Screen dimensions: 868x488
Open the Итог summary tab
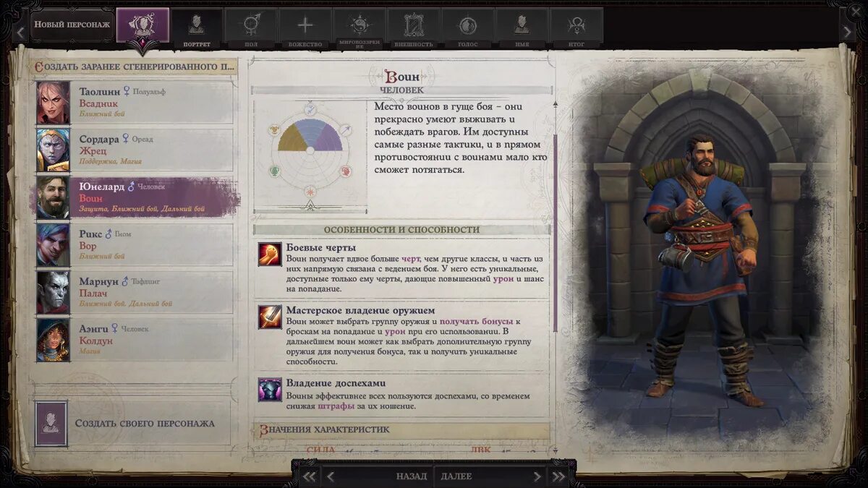pos(576,28)
